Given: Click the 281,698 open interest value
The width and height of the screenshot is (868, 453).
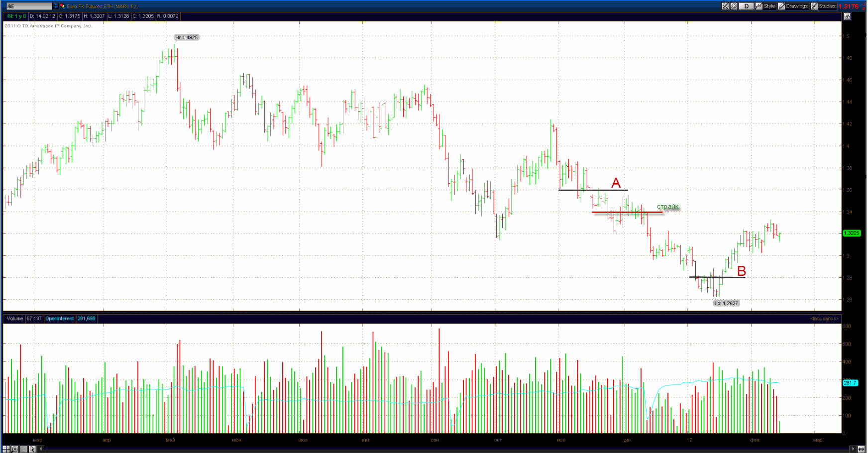Looking at the screenshot, I should pos(86,319).
